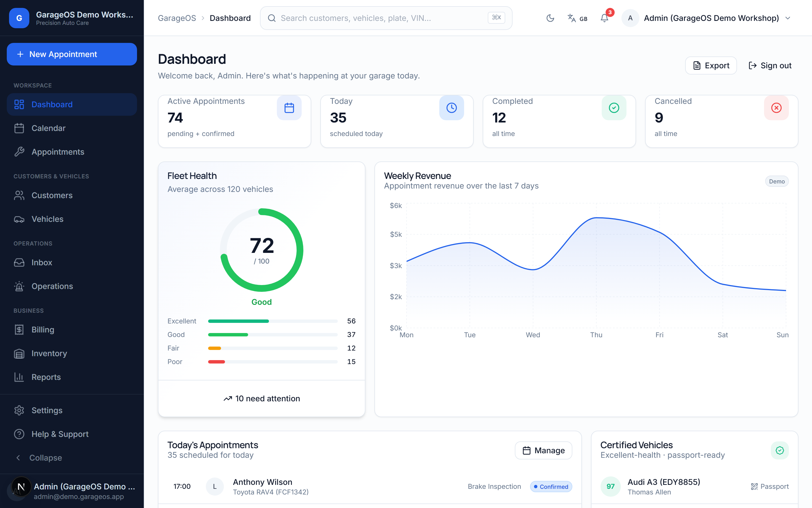Start a New Appointment
Viewport: 812px width, 508px height.
point(72,54)
